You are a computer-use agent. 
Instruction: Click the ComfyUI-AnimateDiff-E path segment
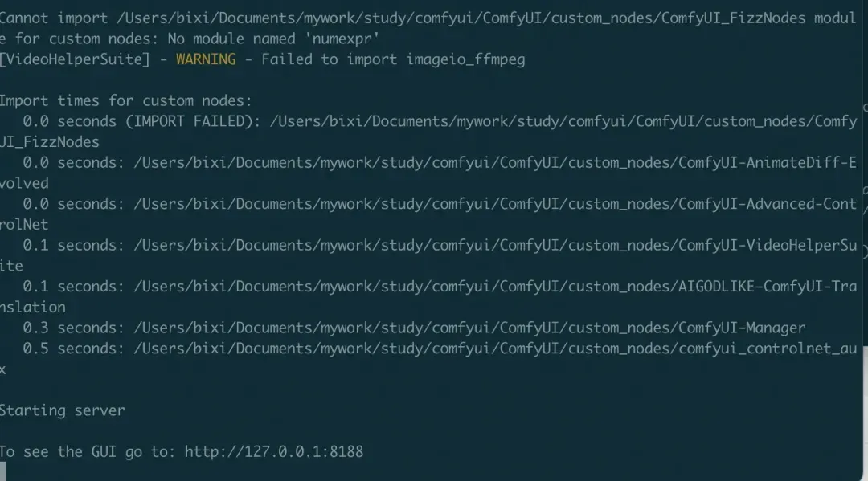pyautogui.click(x=768, y=162)
